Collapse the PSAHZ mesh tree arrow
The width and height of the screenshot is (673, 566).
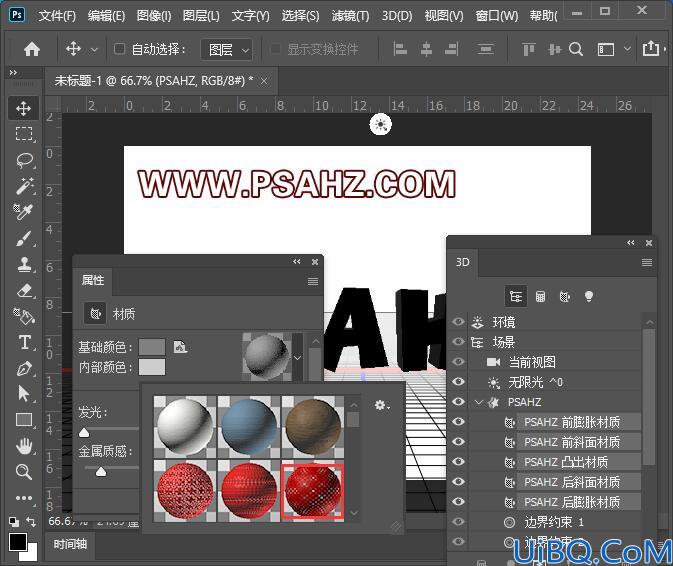point(479,402)
